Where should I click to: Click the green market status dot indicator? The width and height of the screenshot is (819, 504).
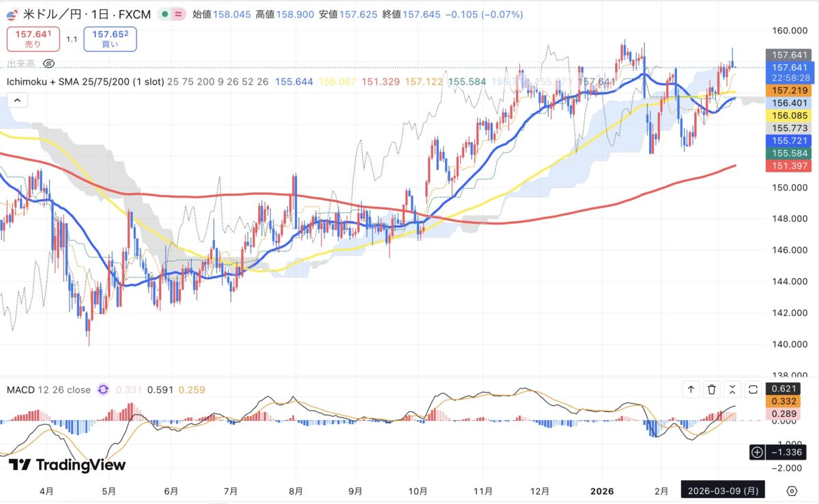click(x=164, y=14)
